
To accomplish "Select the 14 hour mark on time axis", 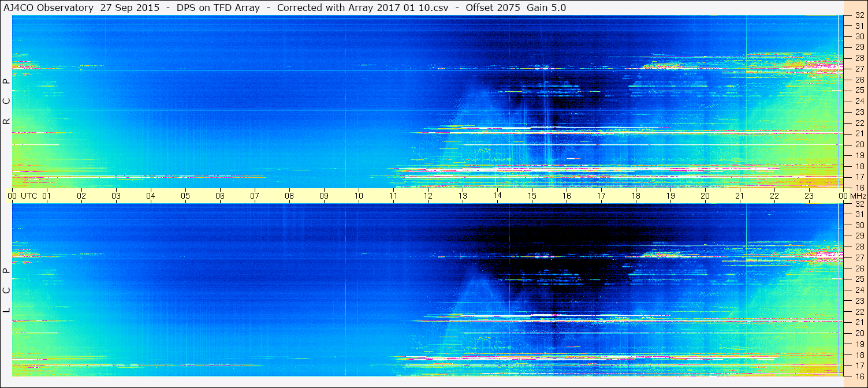I will (497, 196).
